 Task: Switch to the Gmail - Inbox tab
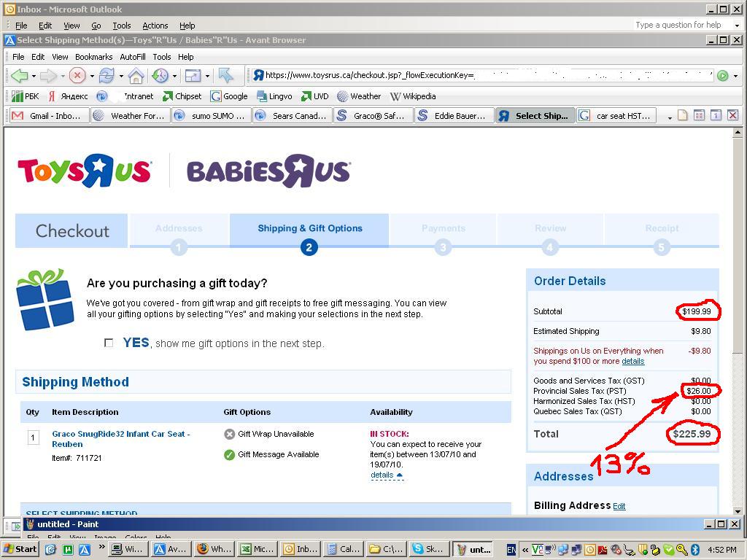coord(50,116)
